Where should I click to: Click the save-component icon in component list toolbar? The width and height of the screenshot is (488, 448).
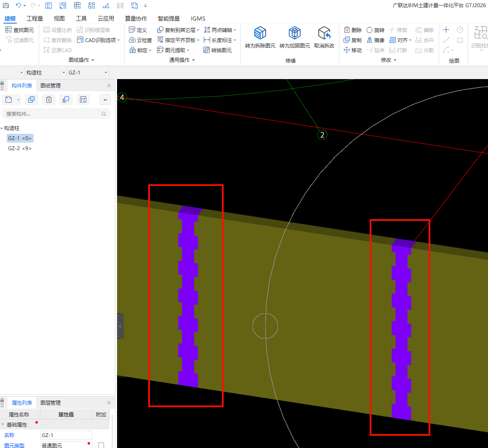83,100
